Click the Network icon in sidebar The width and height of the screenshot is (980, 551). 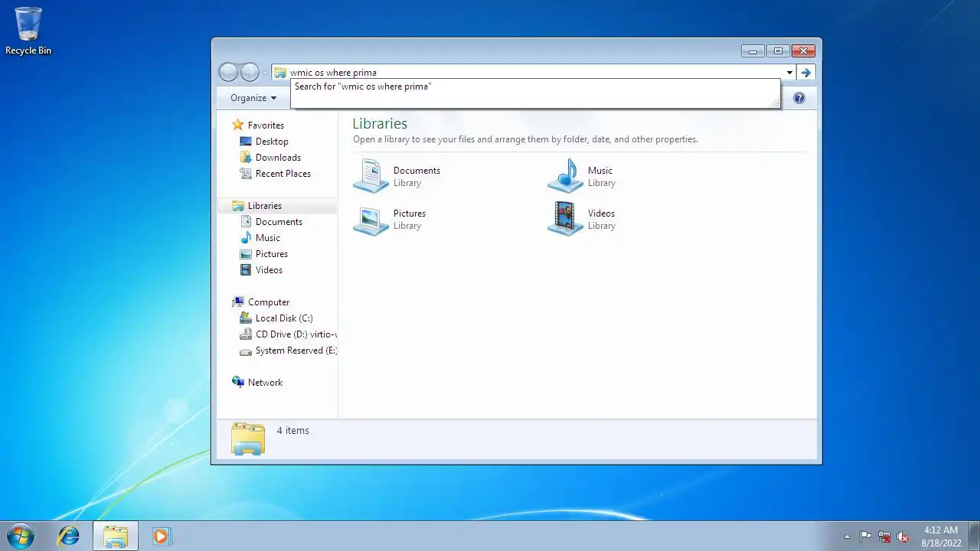[238, 382]
